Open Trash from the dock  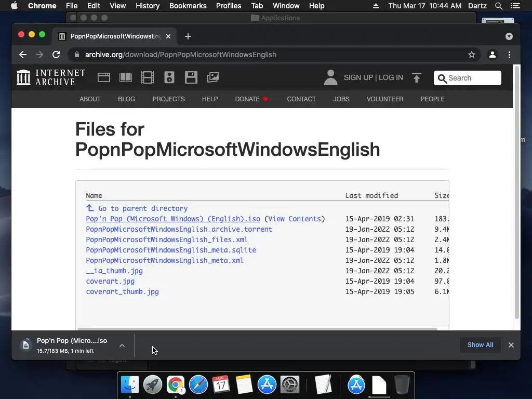[x=402, y=384]
